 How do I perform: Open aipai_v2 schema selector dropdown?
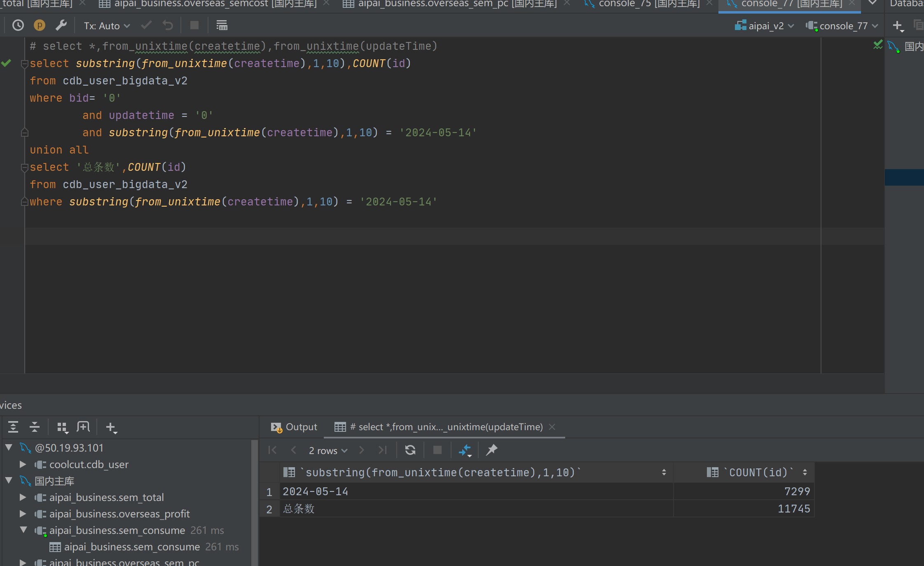coord(764,26)
